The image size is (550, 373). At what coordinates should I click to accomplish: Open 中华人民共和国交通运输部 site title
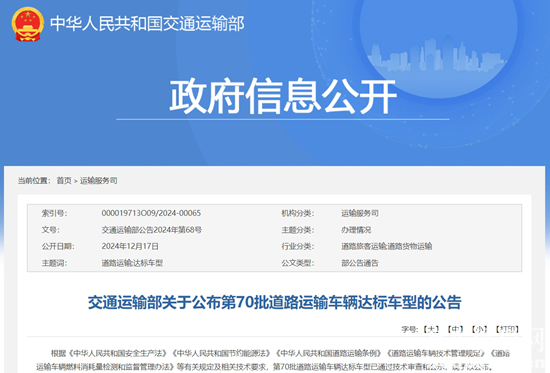point(147,24)
